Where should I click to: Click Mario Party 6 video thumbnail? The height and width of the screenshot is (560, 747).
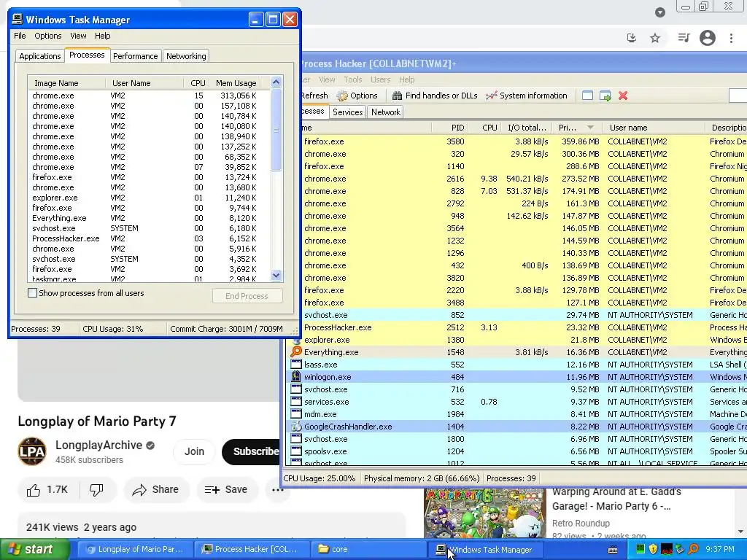485,513
